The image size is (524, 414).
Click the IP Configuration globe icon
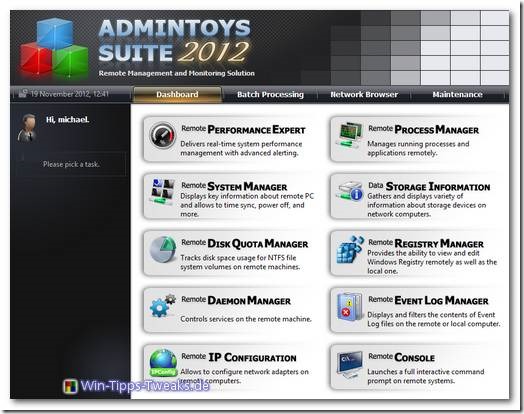point(163,363)
